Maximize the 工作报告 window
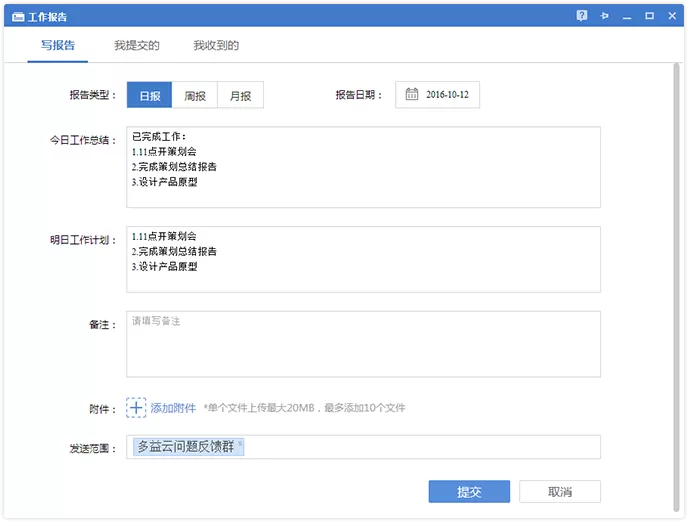 click(649, 16)
